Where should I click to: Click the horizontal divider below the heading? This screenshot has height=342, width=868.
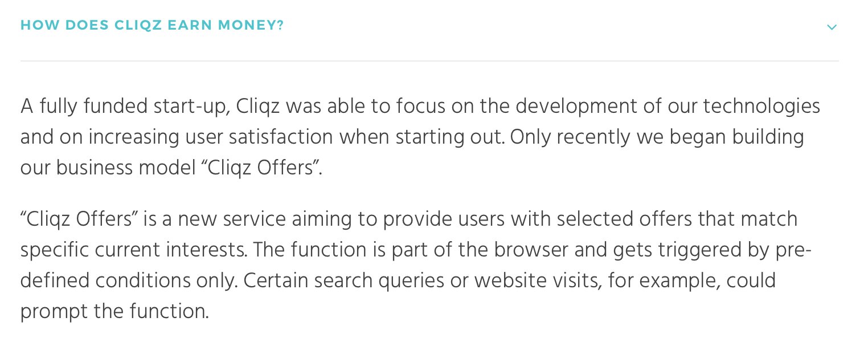click(x=429, y=60)
